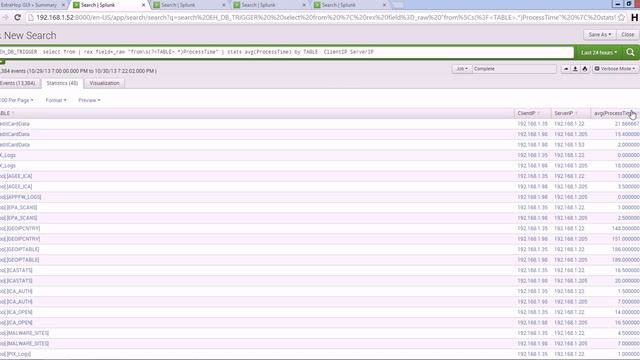The height and width of the screenshot is (360, 640).
Task: Click into the search query input field
Action: point(286,52)
